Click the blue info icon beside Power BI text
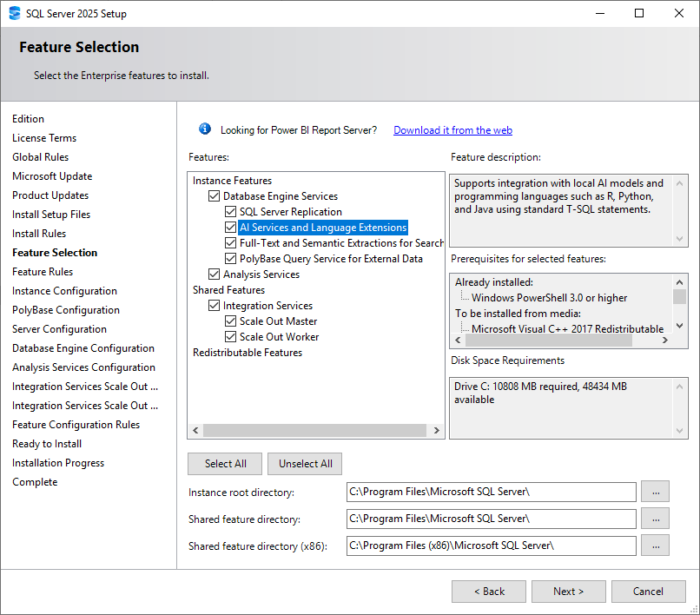 (x=205, y=129)
